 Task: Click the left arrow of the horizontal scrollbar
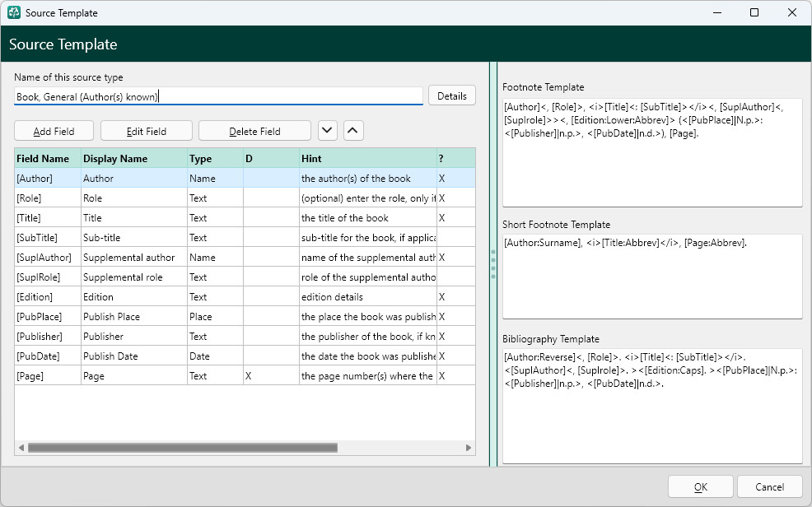point(21,448)
